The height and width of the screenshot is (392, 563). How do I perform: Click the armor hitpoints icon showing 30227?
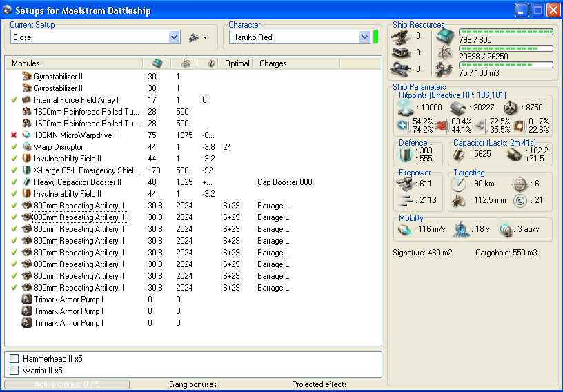pos(458,108)
